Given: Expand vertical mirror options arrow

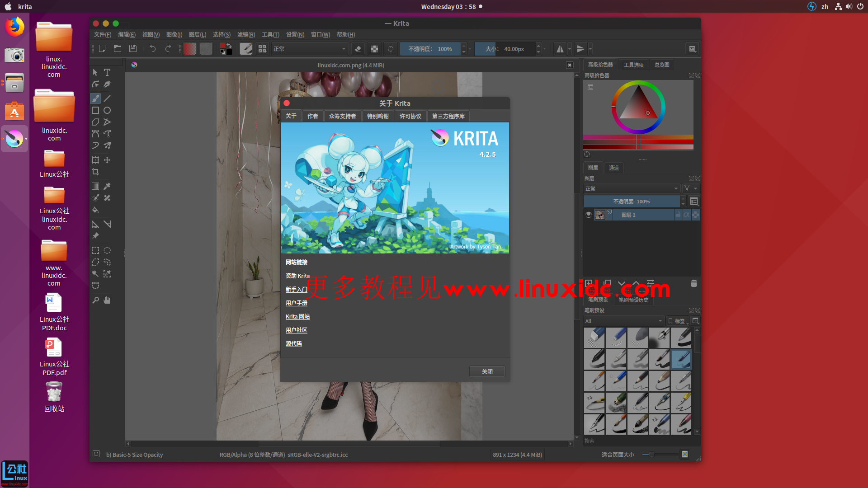Looking at the screenshot, I should pos(590,49).
